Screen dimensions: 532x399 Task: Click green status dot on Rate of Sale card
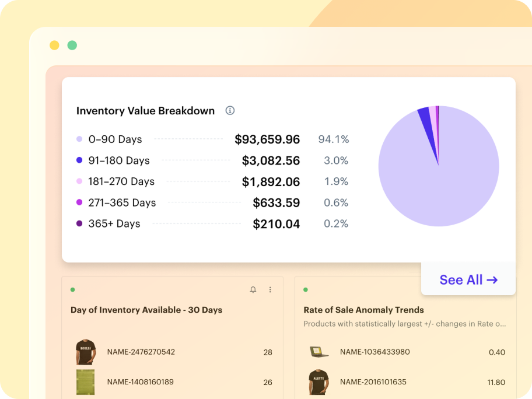pyautogui.click(x=306, y=290)
